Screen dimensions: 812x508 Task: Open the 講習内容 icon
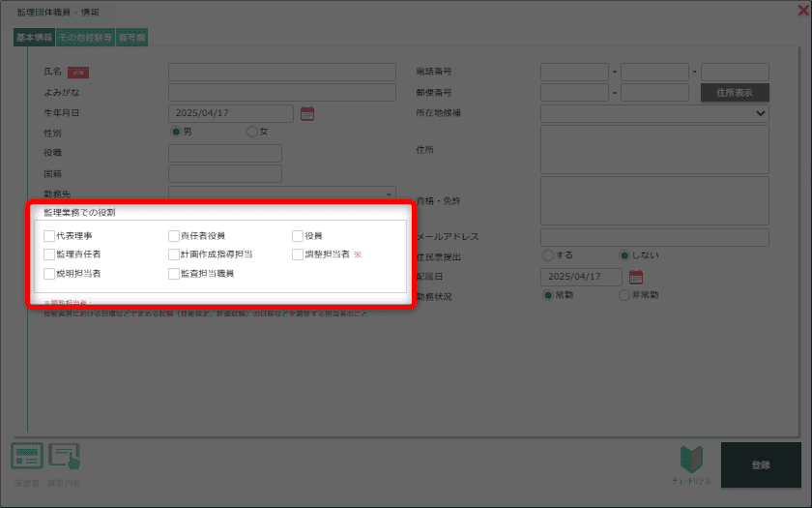(x=64, y=456)
